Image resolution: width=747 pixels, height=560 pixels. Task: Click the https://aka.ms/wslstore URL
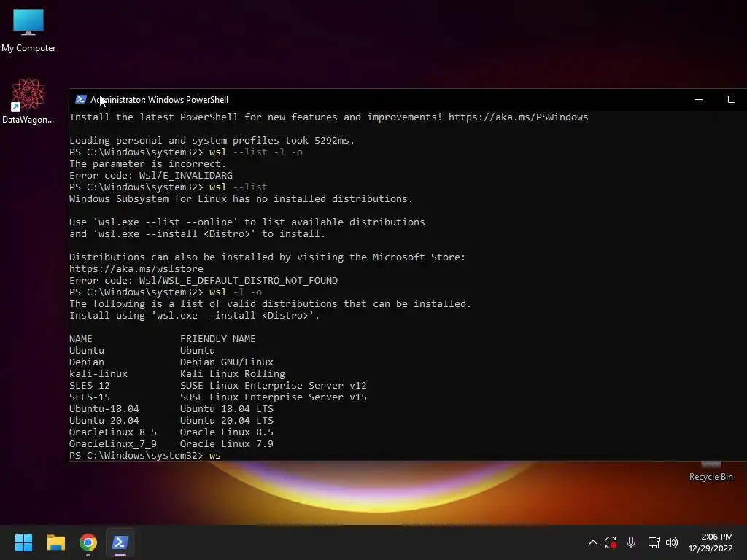(x=136, y=269)
